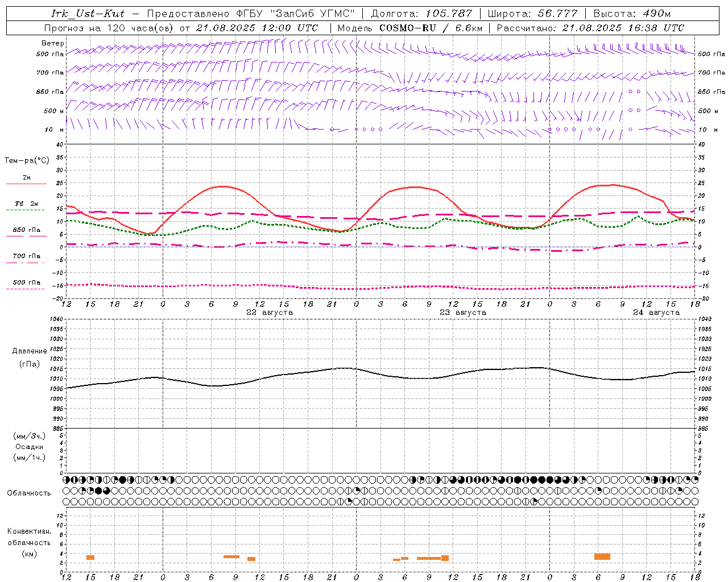Click the Ветер section label

click(53, 43)
